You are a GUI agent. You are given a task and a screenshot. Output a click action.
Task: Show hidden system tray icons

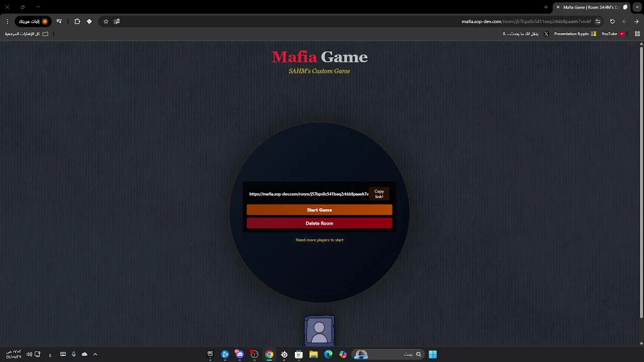pos(95,354)
